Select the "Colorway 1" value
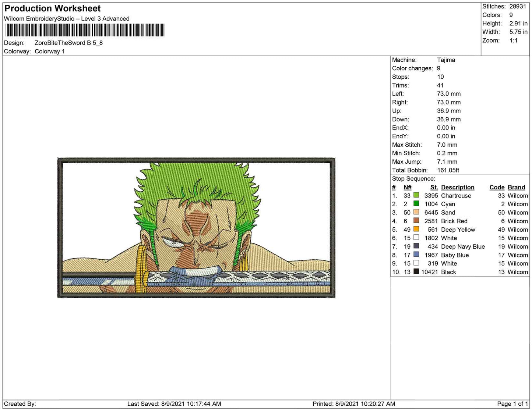The height and width of the screenshot is (409, 532). 50,51
